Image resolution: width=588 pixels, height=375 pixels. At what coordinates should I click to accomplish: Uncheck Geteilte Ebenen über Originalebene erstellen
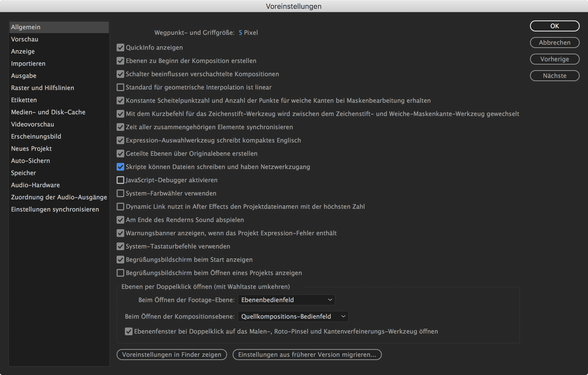[x=120, y=154]
